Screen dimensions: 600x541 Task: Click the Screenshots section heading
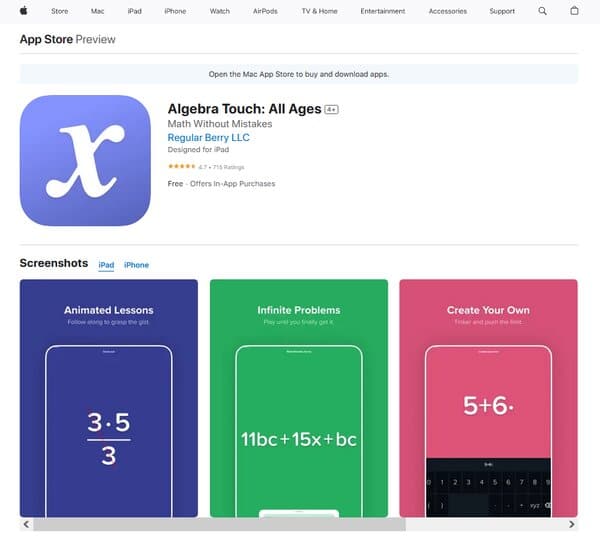pos(54,263)
